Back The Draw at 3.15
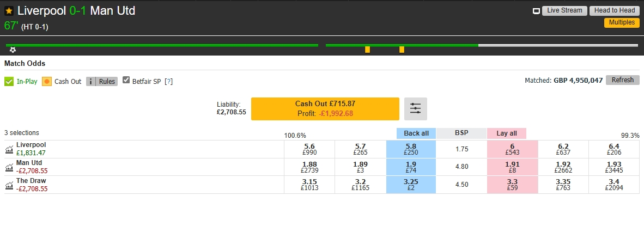Screen dimensions: 644x226 (309, 185)
